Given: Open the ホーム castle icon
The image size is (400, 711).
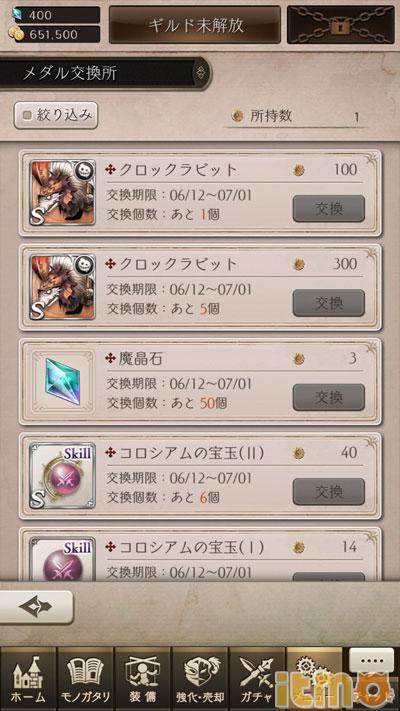Looking at the screenshot, I should pos(28,679).
